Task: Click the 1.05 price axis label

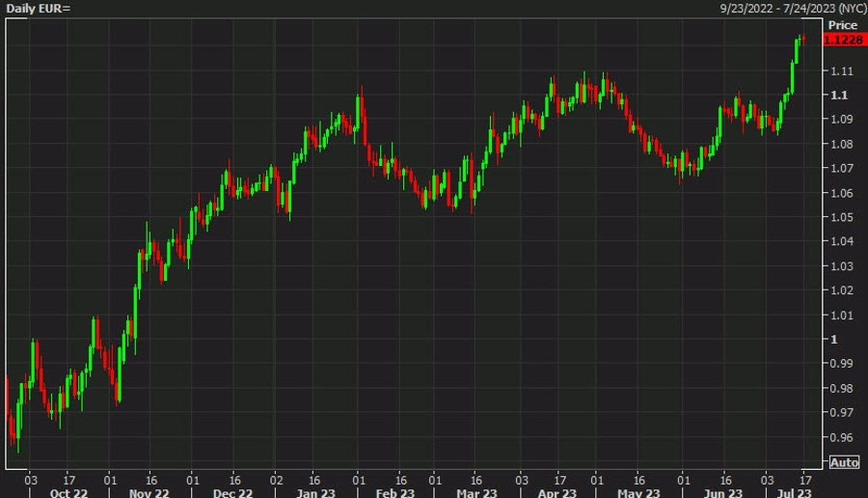Action: 840,217
